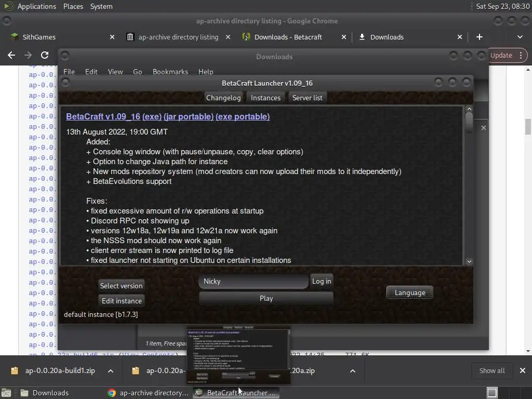Image resolution: width=532 pixels, height=399 pixels.
Task: Click the Log in button
Action: [x=322, y=281]
